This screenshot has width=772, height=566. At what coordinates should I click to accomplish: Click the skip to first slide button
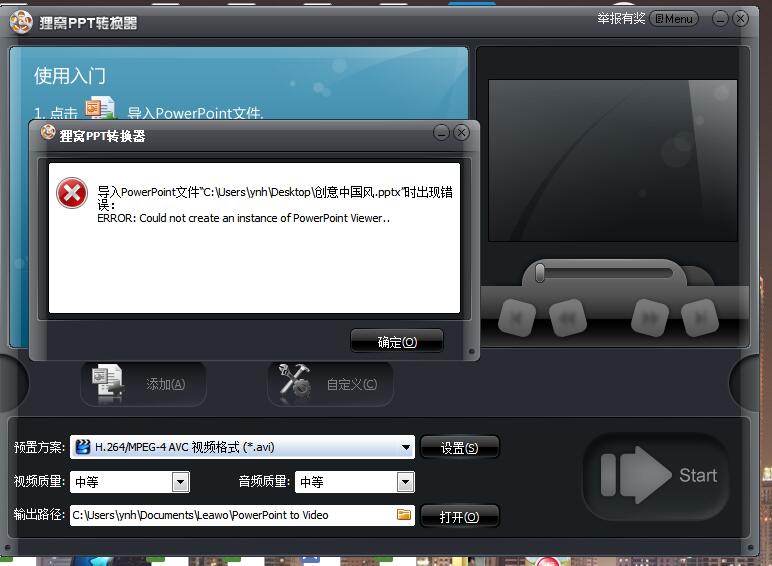pos(517,318)
